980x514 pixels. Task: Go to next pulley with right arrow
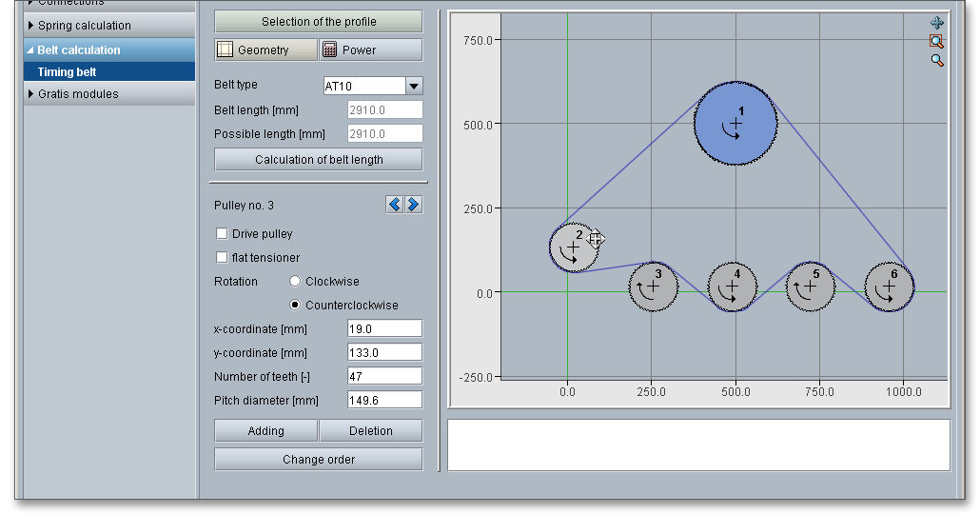point(413,205)
